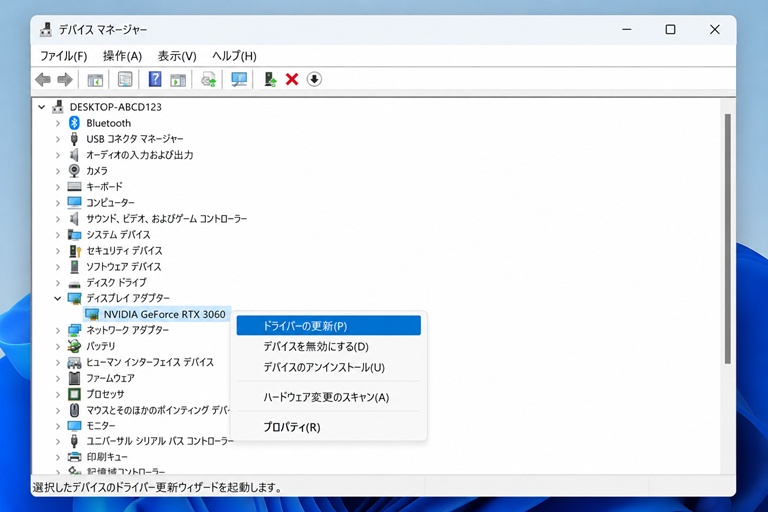Click the モニター display icon
Image resolution: width=768 pixels, height=512 pixels.
[x=74, y=426]
